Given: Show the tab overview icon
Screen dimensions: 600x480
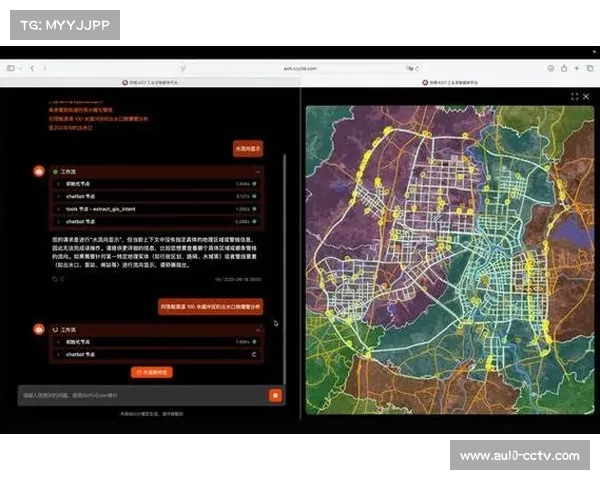Looking at the screenshot, I should (590, 68).
